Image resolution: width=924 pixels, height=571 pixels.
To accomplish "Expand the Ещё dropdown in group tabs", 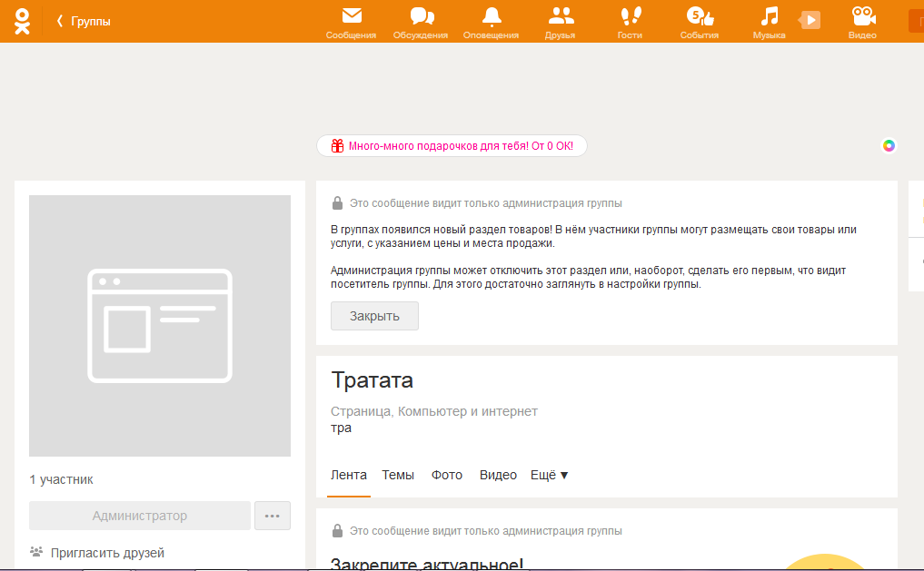I will (x=549, y=475).
